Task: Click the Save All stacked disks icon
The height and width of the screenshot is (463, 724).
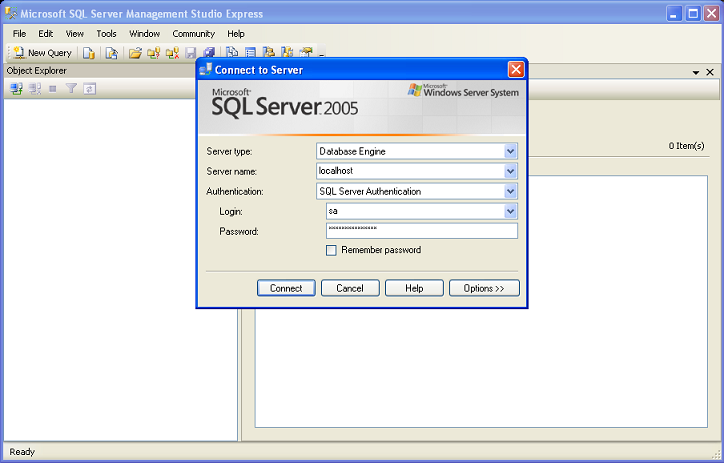Action: (209, 53)
